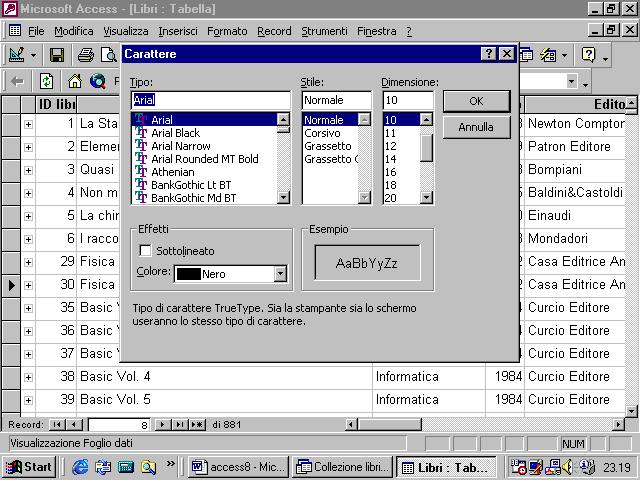Image resolution: width=640 pixels, height=480 pixels.
Task: Select Corsivo style
Action: pyautogui.click(x=322, y=133)
